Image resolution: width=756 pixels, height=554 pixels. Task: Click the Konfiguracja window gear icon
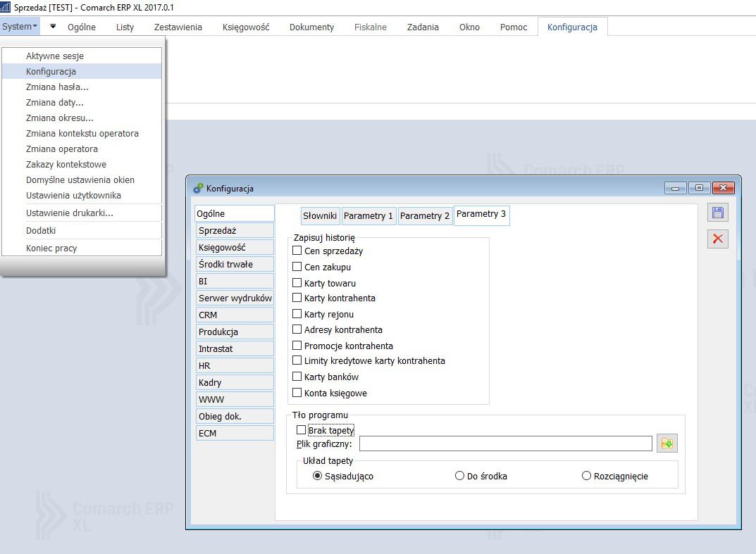pyautogui.click(x=198, y=189)
